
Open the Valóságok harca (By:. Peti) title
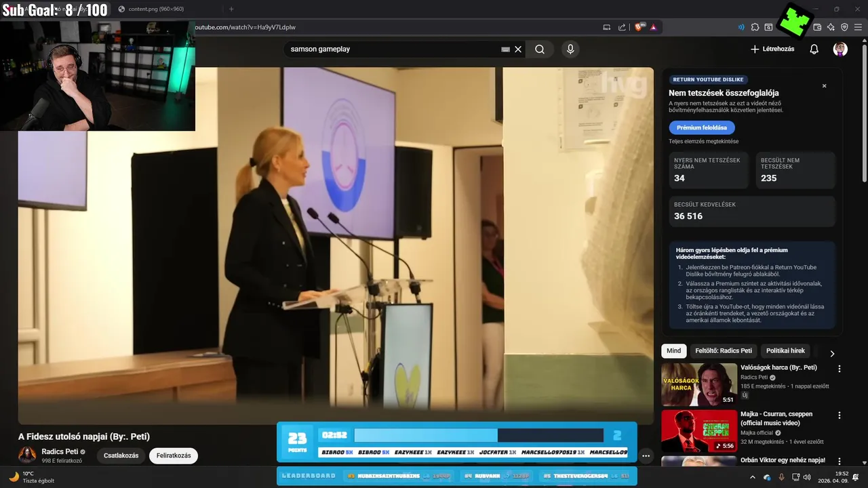[x=778, y=367]
